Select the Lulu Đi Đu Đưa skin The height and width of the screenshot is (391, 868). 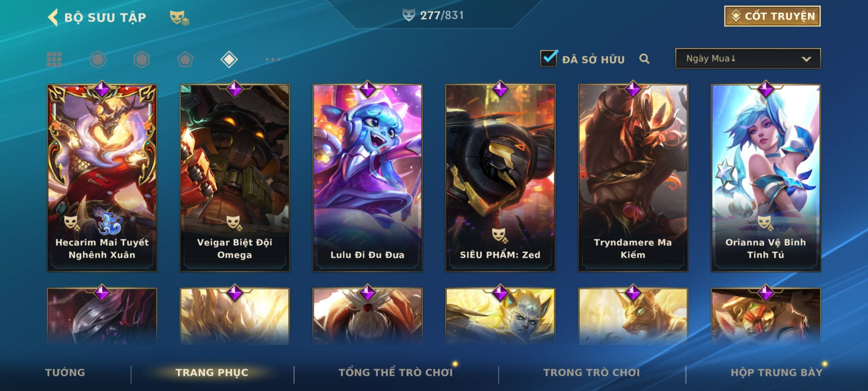tap(367, 178)
